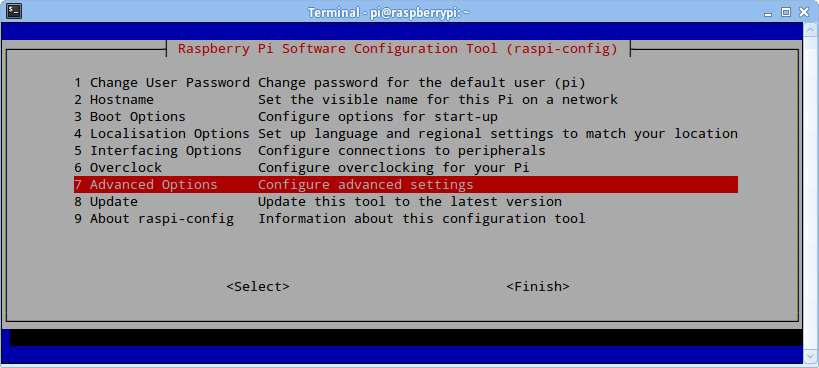The width and height of the screenshot is (819, 368).
Task: Select Localisation Options entry
Action: [x=406, y=134]
